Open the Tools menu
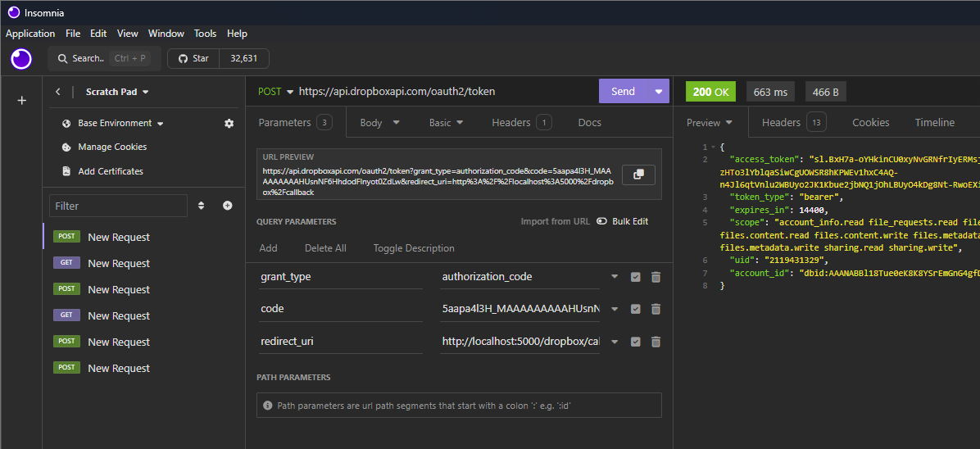This screenshot has height=449, width=980. coord(205,34)
